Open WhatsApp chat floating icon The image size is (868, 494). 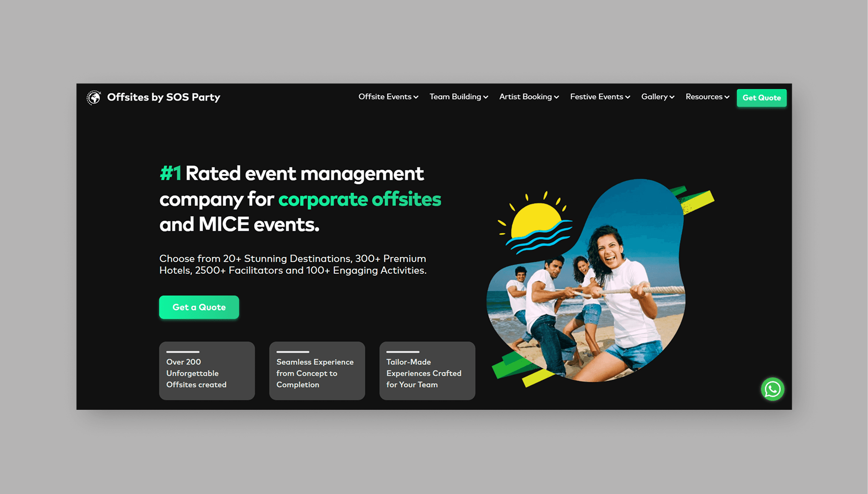pyautogui.click(x=772, y=389)
